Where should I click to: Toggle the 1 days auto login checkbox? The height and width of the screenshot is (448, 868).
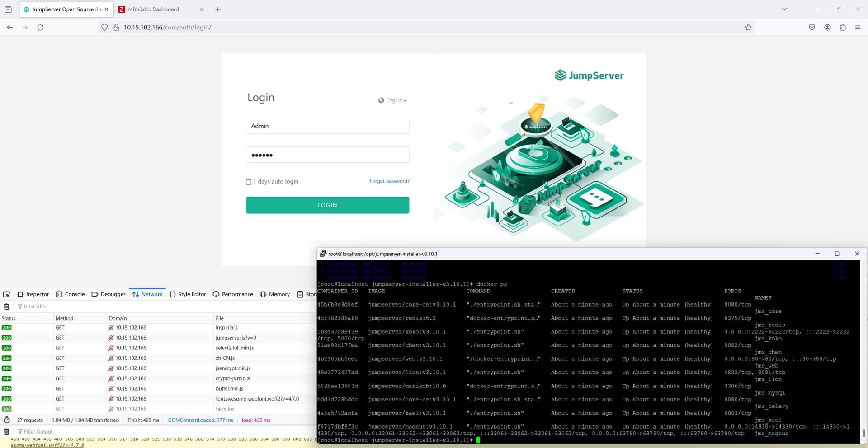pyautogui.click(x=249, y=182)
